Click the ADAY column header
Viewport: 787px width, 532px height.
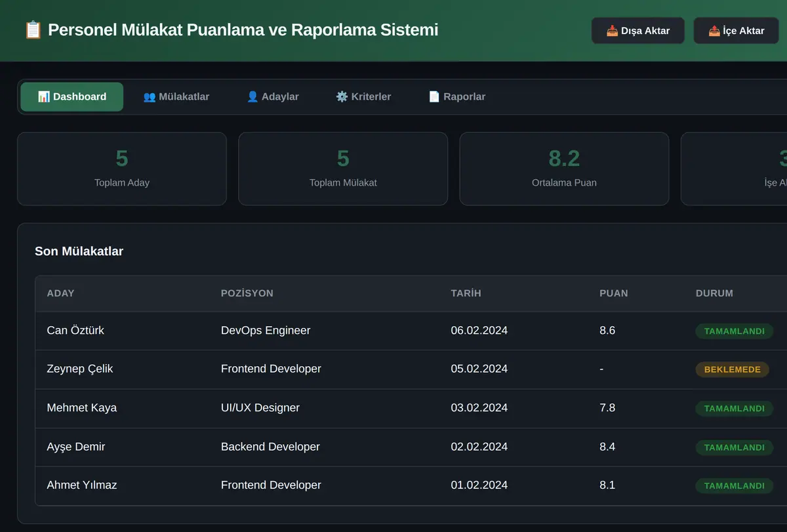tap(61, 293)
